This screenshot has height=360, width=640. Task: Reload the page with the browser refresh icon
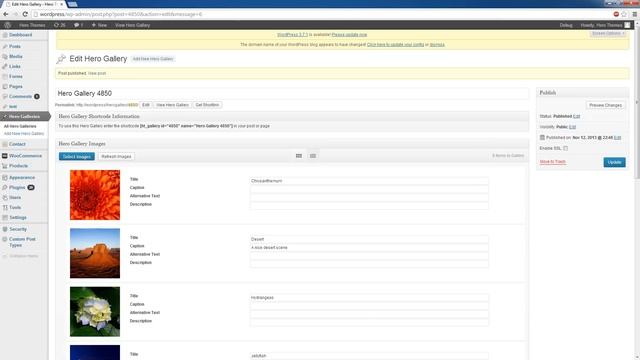25,14
